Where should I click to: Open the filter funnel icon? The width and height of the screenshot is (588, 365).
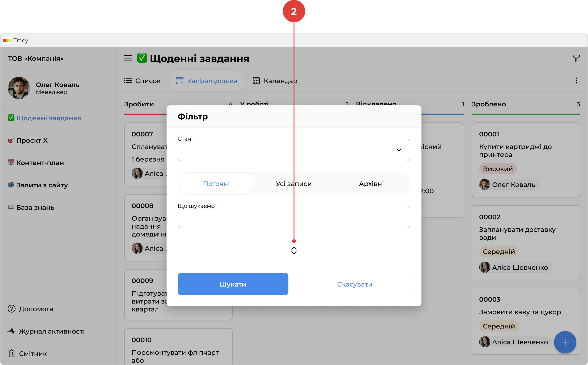point(576,58)
